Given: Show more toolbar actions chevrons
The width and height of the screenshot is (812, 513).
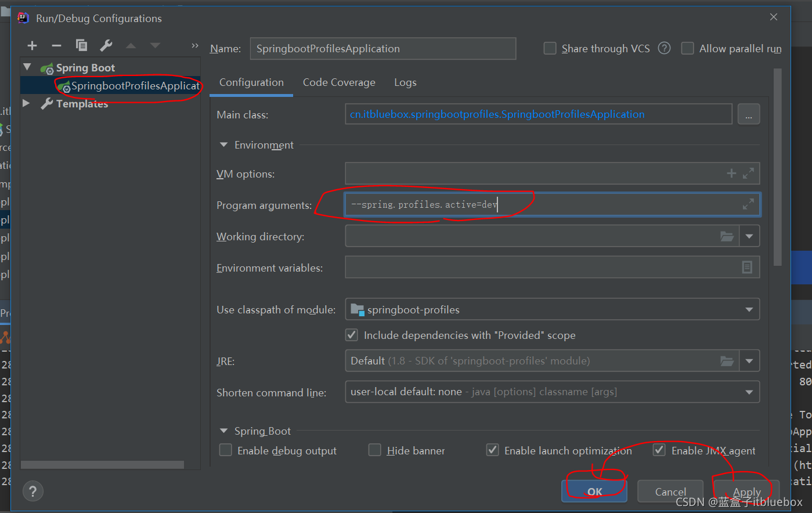Looking at the screenshot, I should point(195,46).
